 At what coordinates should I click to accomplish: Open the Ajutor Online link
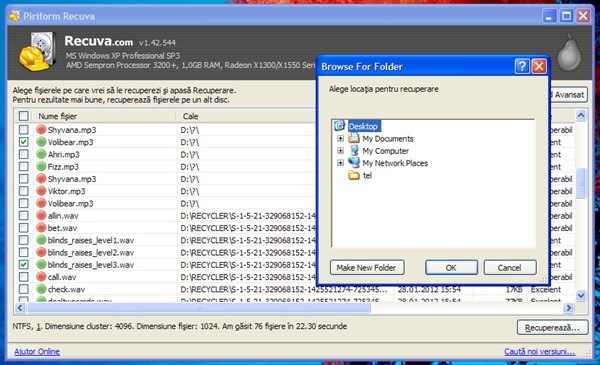(x=37, y=351)
